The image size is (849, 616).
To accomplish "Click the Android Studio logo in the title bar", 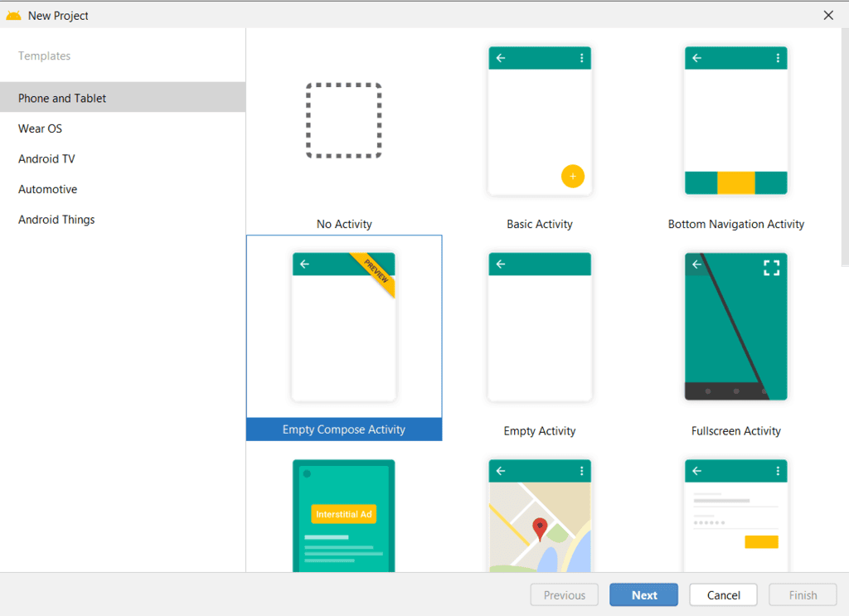I will coord(14,14).
